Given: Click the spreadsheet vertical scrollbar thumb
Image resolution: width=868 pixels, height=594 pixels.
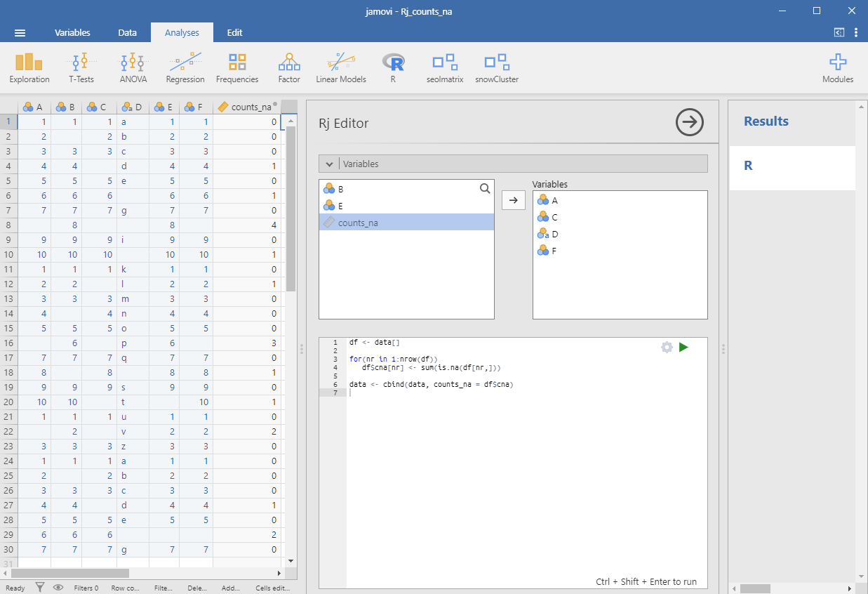Looking at the screenshot, I should tap(291, 208).
